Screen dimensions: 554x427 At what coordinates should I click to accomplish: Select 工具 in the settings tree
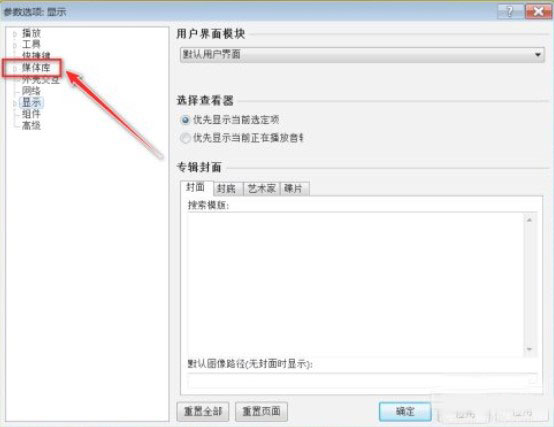[x=31, y=45]
